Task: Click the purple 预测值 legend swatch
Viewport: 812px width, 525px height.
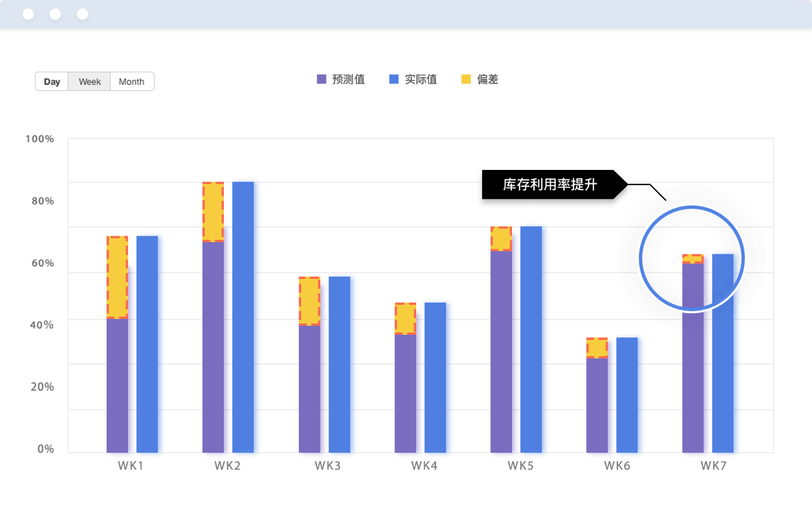Action: coord(322,79)
